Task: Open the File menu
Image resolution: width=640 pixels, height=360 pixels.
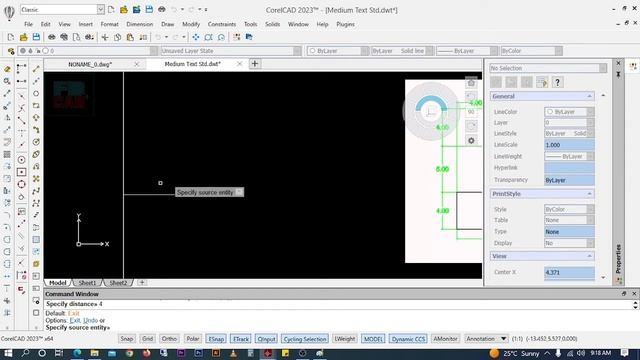Action: [28, 24]
